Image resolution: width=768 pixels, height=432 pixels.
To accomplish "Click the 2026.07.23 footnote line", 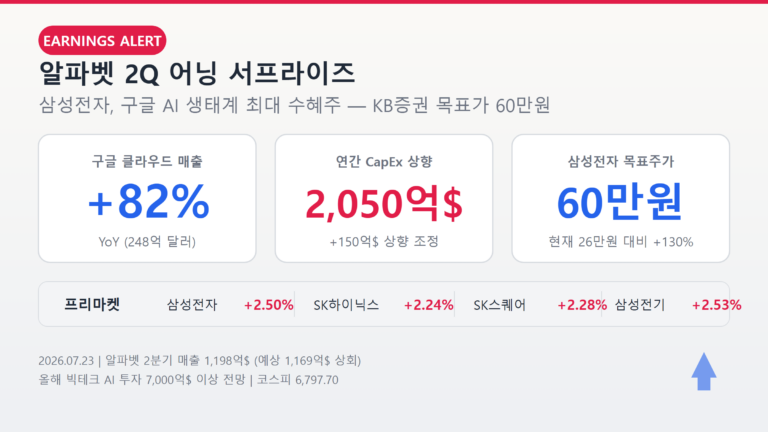I will (x=200, y=360).
